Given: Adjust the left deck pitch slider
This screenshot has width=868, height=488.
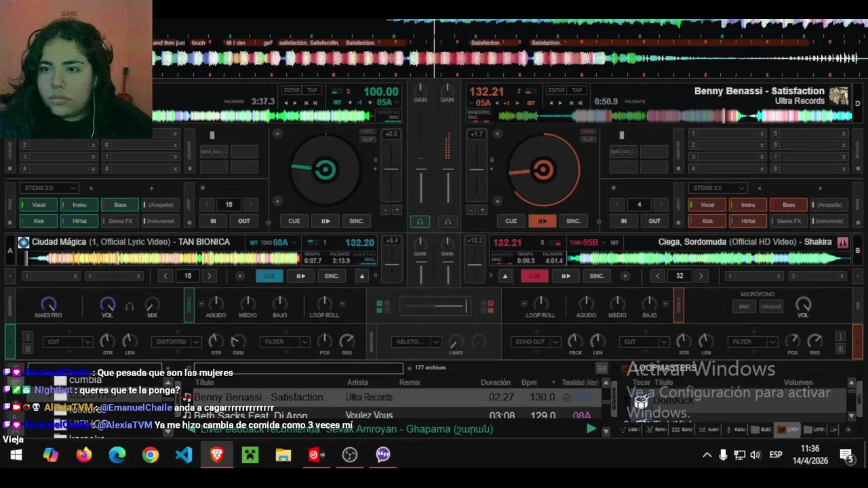Looking at the screenshot, I should 391,169.
